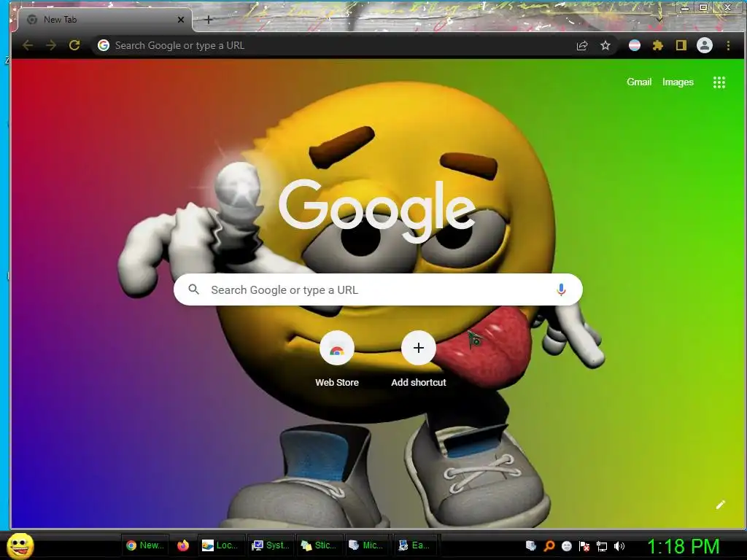Open the network tray icon

pos(602,546)
